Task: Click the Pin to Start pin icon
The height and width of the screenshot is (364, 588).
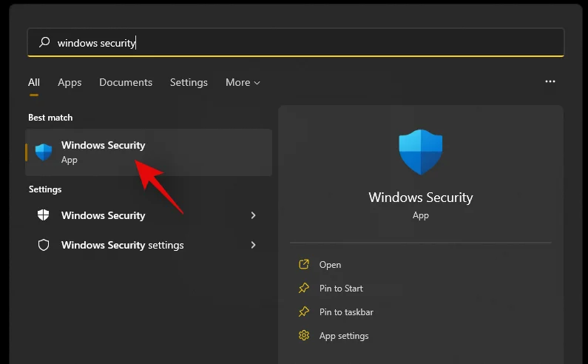Action: (x=304, y=288)
